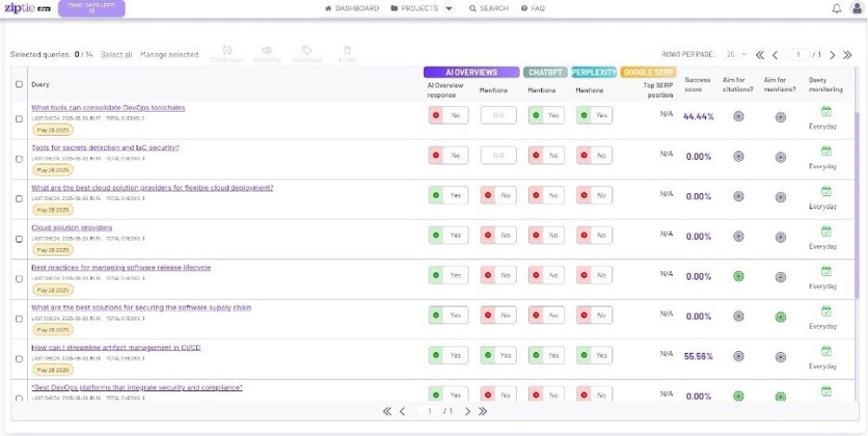Check the box for secrets detection query
This screenshot has width=868, height=436.
point(19,159)
